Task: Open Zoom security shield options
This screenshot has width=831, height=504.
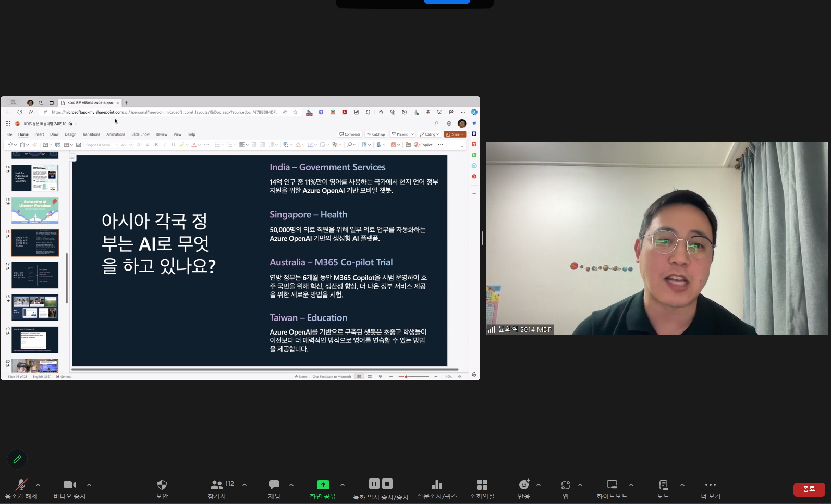Action: click(162, 489)
